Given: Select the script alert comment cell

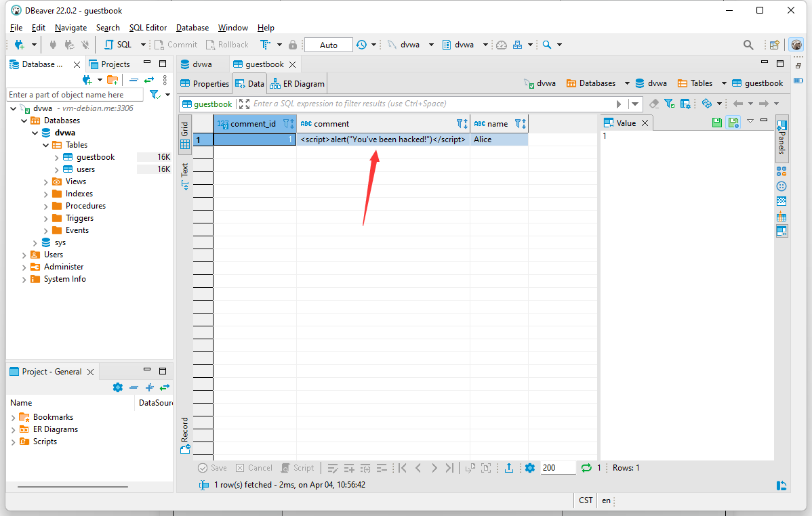Looking at the screenshot, I should [x=383, y=139].
